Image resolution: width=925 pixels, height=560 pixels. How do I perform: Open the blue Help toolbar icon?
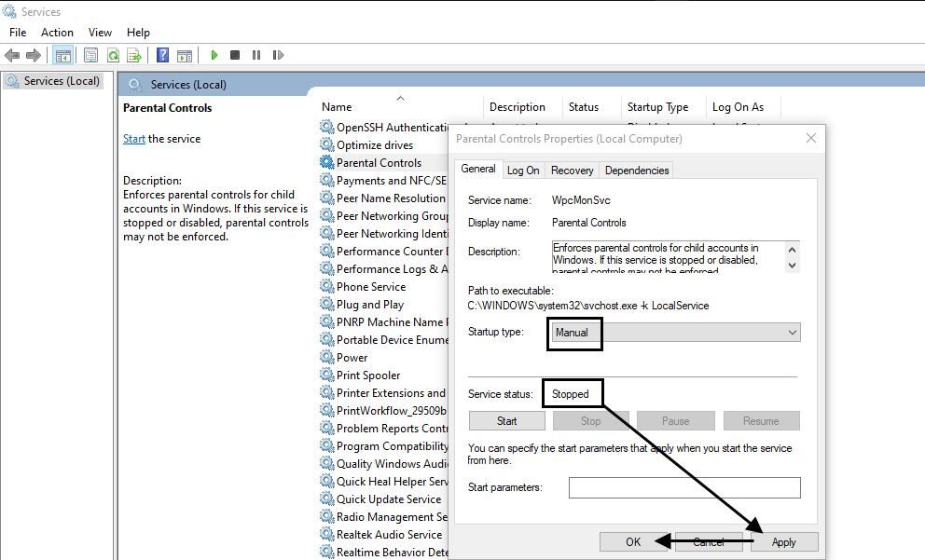click(x=162, y=55)
